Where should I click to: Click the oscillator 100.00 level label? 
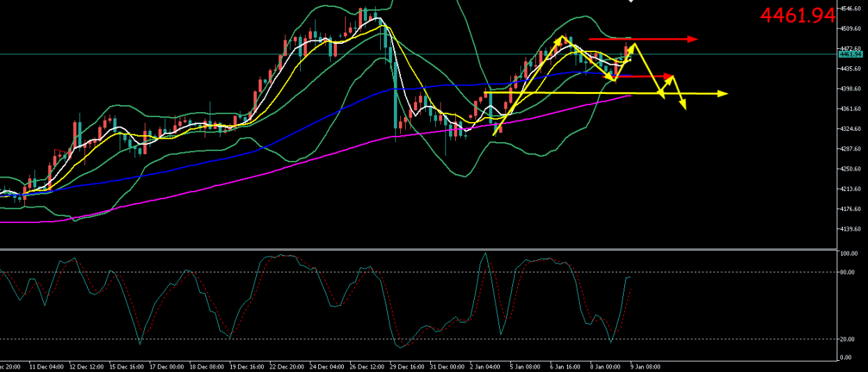point(849,254)
